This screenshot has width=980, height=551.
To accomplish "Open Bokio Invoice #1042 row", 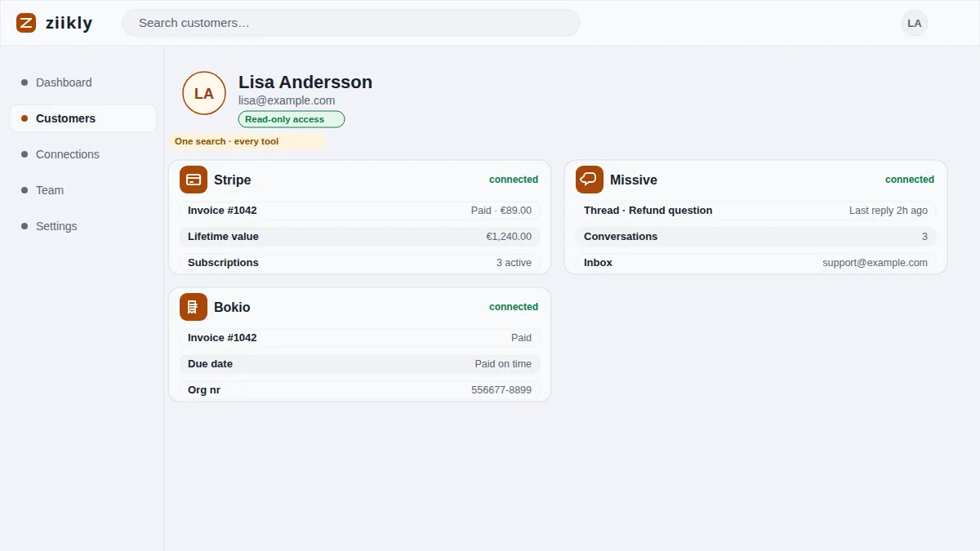I will pos(359,338).
